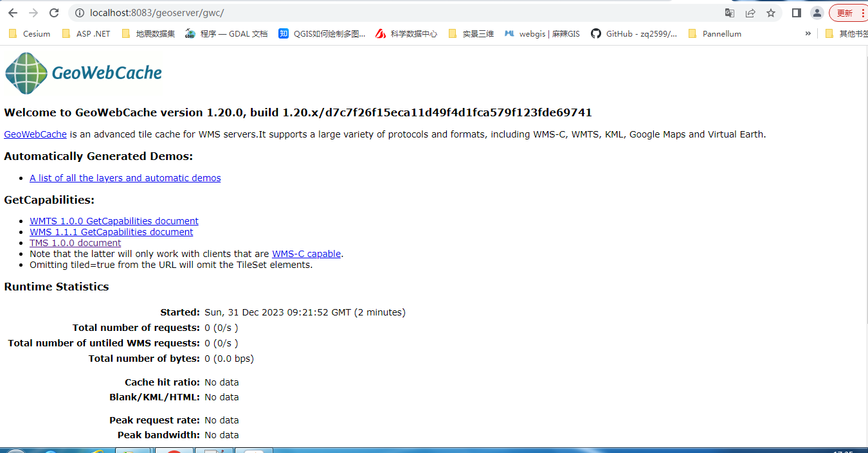
Task: Open TMS 1.0.0 document link
Action: pyautogui.click(x=75, y=243)
